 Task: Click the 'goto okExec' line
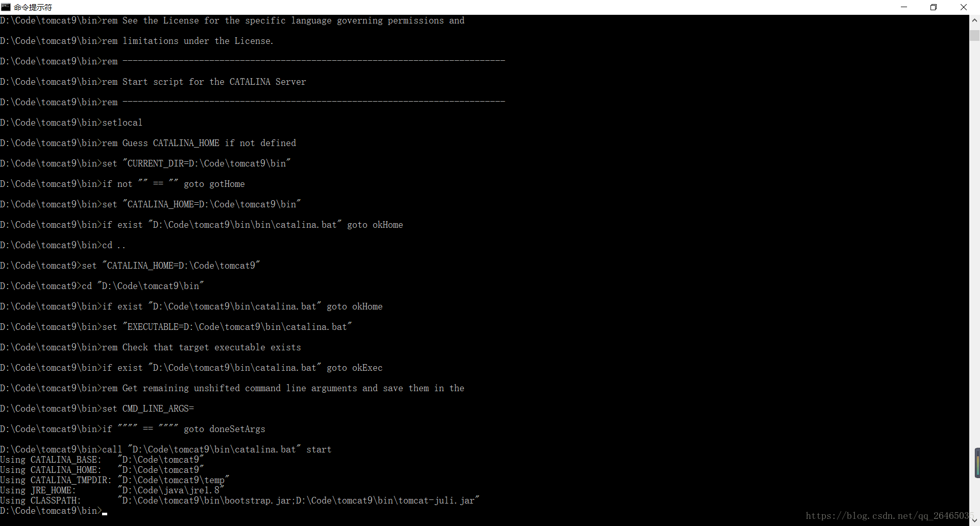tap(191, 368)
